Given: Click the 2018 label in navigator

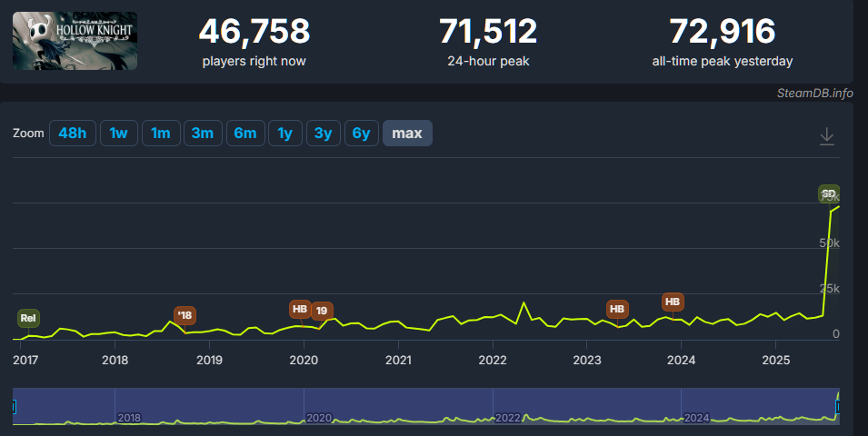Looking at the screenshot, I should point(129,418).
